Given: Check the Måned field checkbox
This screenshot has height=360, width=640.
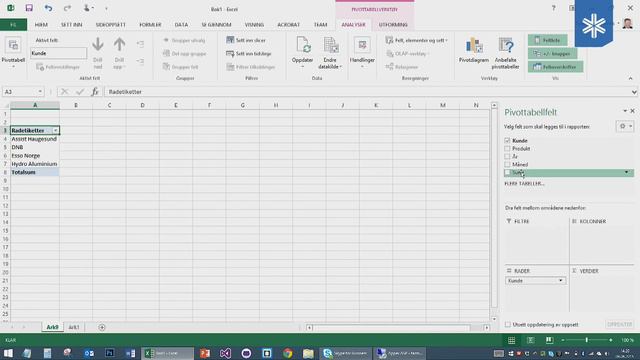Looking at the screenshot, I should tap(507, 164).
